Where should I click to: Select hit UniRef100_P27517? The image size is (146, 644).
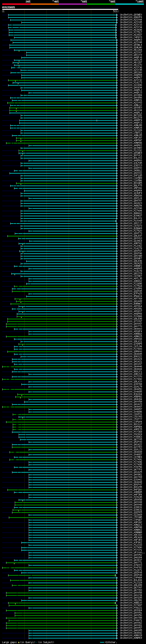(131, 32)
